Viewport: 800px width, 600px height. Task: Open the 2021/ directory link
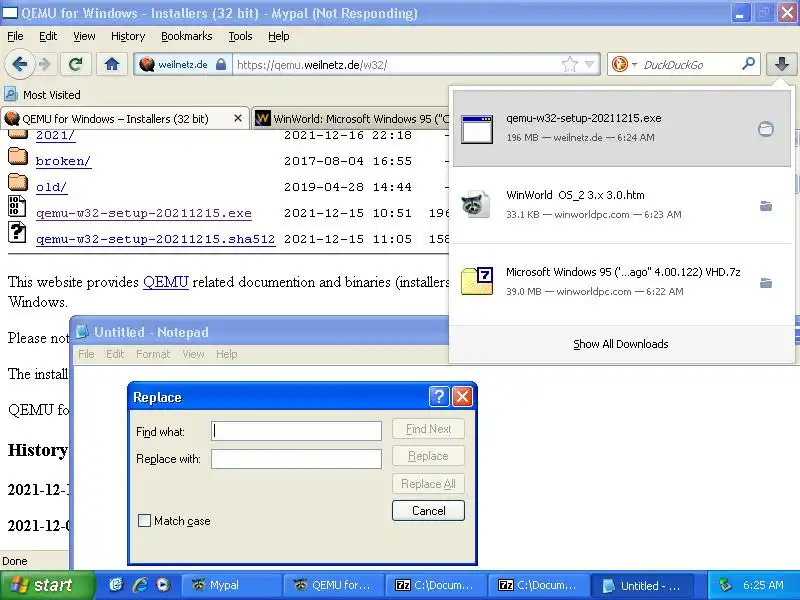(x=55, y=135)
